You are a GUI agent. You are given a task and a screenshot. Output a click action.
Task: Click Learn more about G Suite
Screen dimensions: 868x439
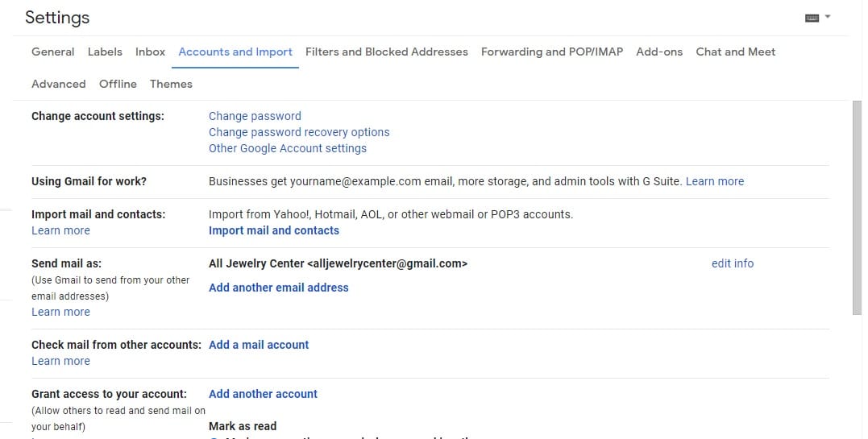715,181
